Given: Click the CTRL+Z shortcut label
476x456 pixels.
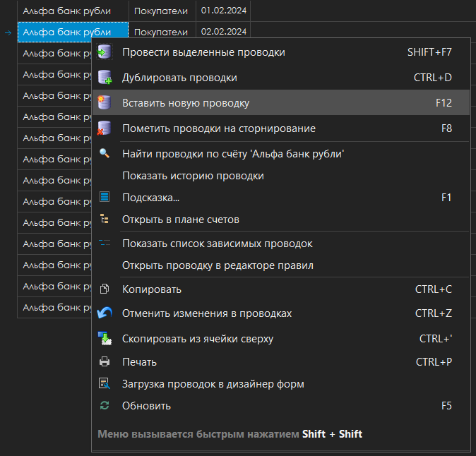Looking at the screenshot, I should 433,313.
